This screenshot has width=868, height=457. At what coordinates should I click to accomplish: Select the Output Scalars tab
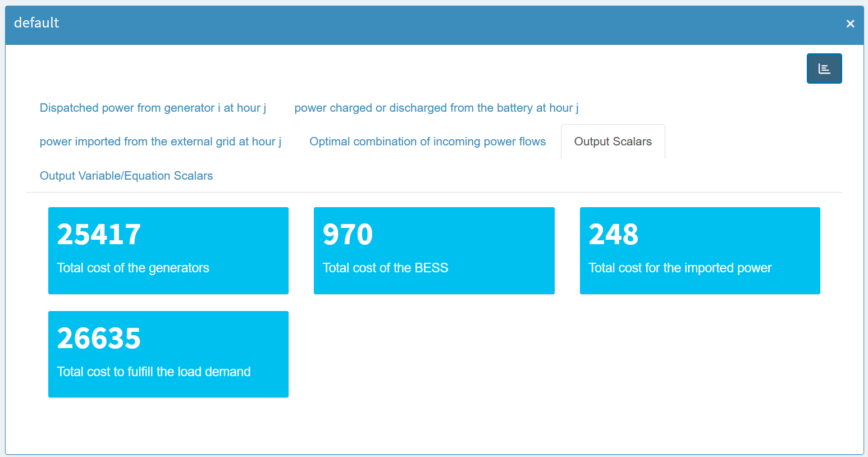point(613,141)
